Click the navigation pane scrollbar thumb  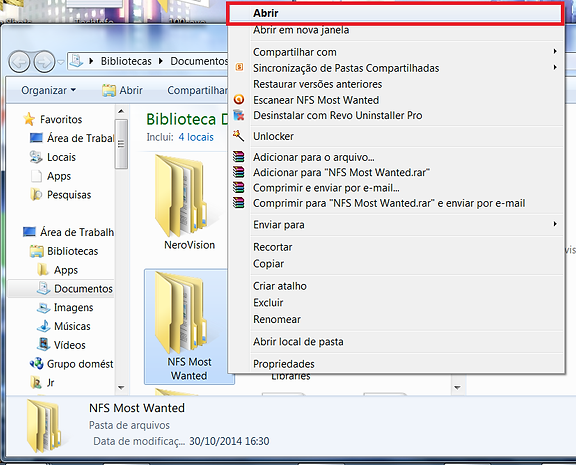[x=121, y=144]
